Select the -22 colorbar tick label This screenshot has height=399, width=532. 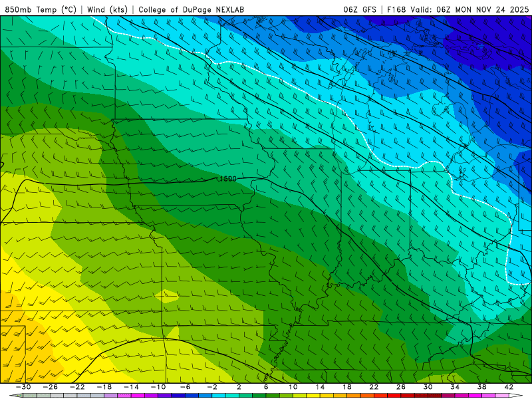(77, 387)
